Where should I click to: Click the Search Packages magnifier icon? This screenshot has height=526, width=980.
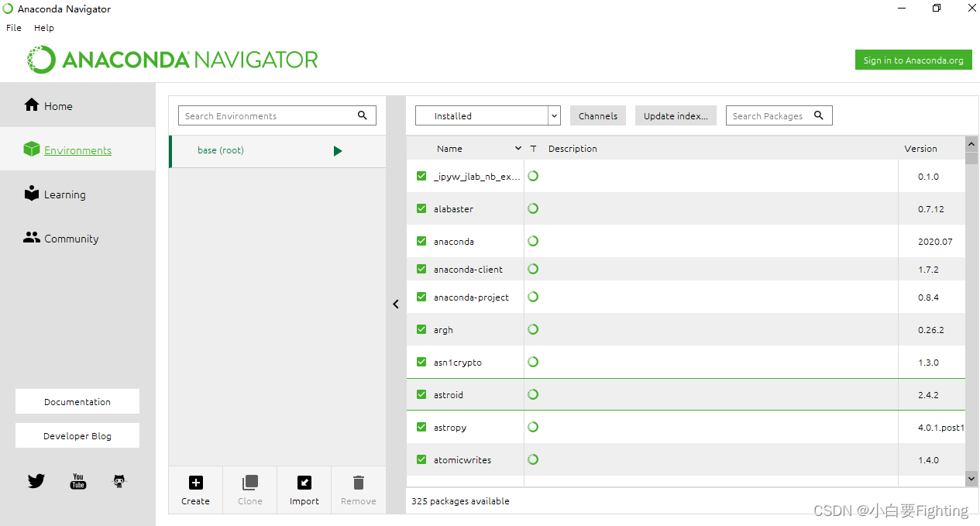pyautogui.click(x=819, y=115)
